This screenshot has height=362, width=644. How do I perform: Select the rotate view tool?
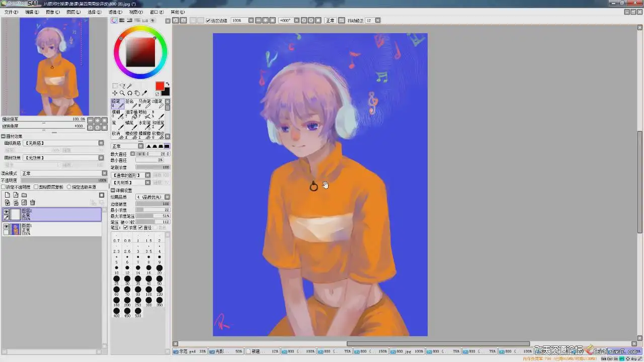(129, 93)
